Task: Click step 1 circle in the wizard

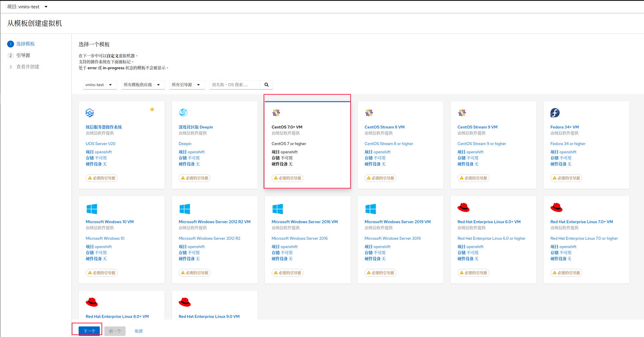Action: (11, 44)
